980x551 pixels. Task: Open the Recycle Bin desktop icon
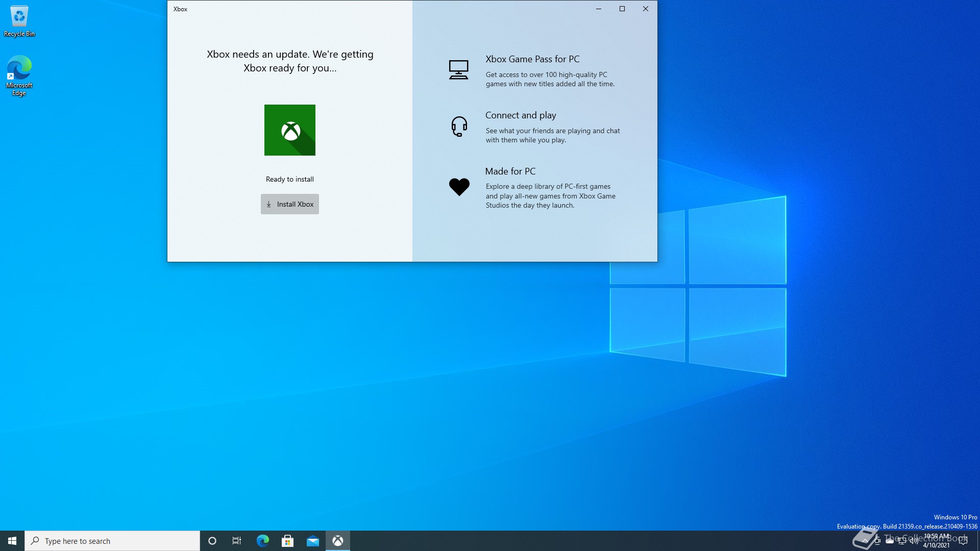tap(19, 21)
